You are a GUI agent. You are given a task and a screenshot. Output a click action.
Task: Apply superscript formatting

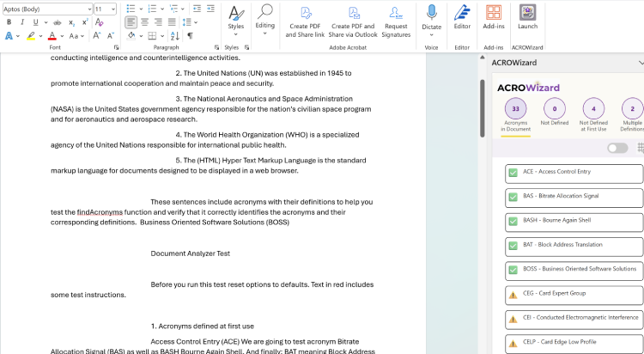85,22
